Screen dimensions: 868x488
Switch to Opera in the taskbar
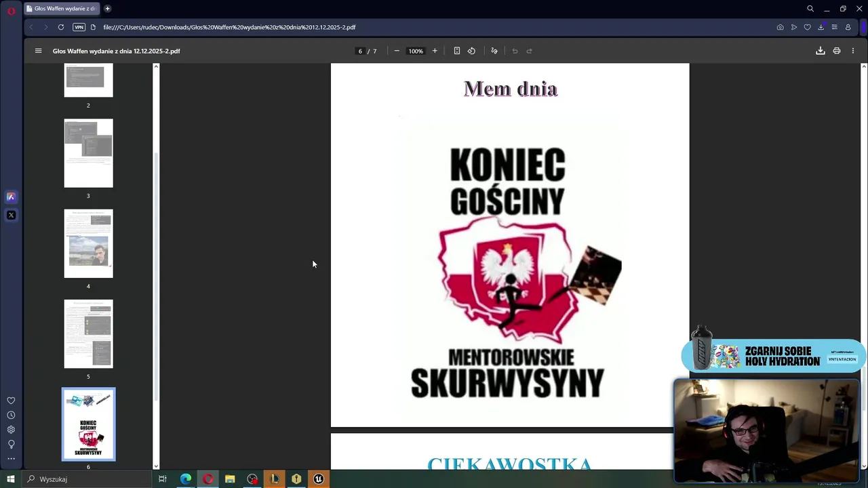[208, 479]
